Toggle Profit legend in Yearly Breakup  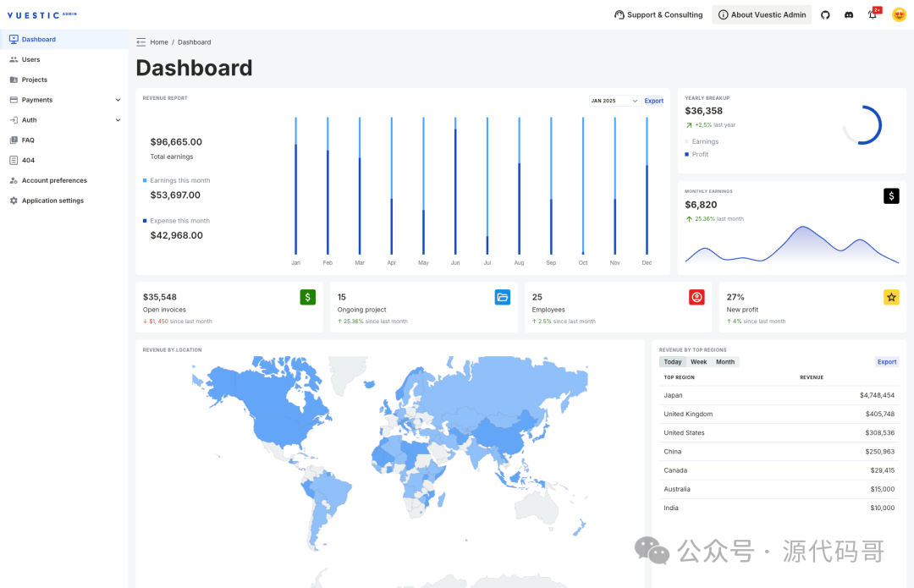pos(700,154)
